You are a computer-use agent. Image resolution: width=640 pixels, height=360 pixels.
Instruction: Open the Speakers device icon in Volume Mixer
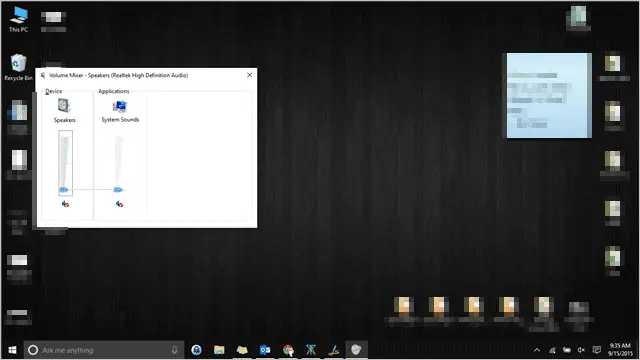point(64,106)
